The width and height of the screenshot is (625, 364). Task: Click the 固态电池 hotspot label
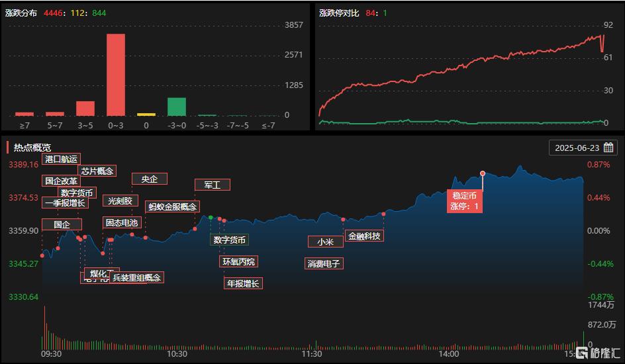click(x=122, y=222)
